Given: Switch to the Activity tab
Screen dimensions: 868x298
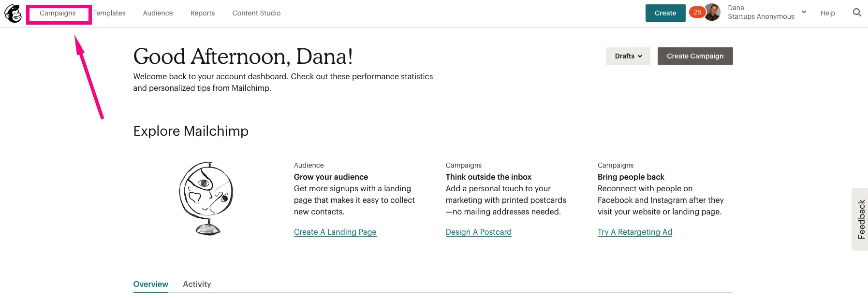Looking at the screenshot, I should (x=197, y=284).
